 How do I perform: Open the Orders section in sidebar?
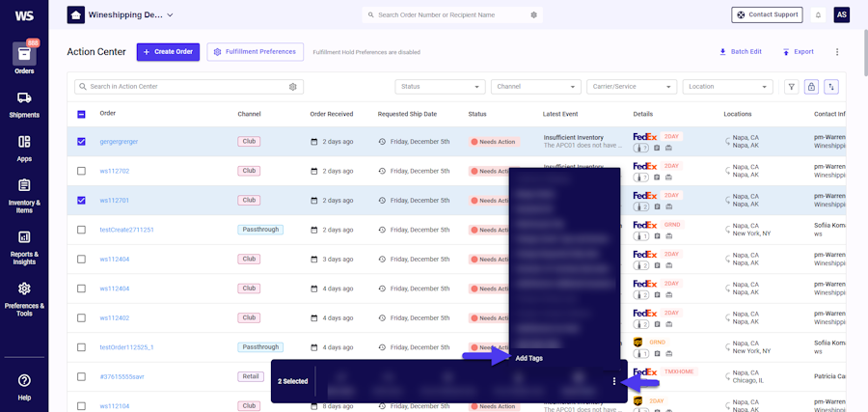point(24,58)
